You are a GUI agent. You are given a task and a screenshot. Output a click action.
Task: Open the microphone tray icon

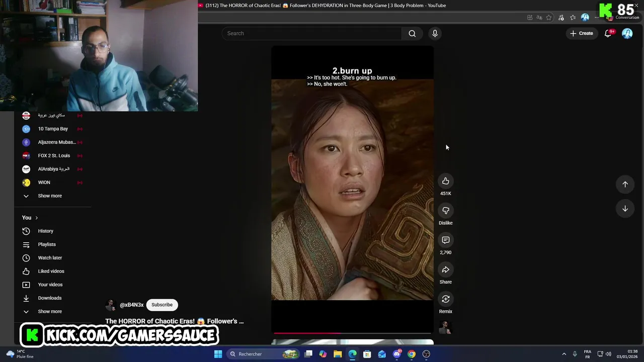575,354
